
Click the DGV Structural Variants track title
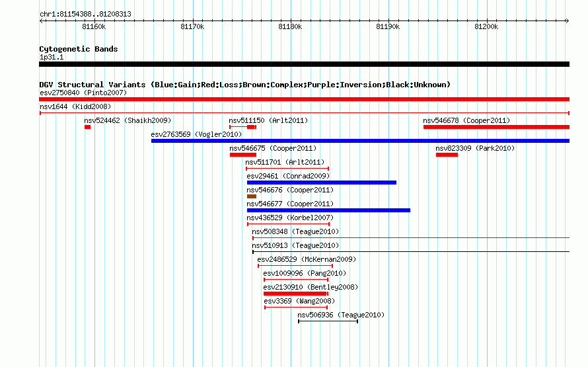click(x=244, y=85)
